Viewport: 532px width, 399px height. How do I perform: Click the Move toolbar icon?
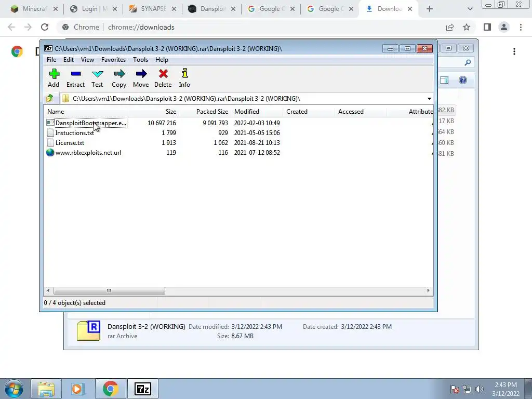(x=141, y=78)
